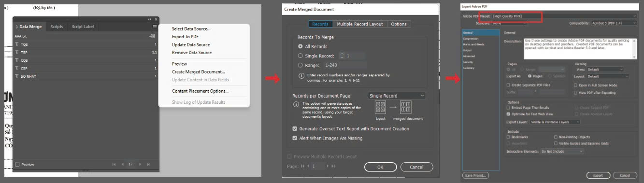Switch to Multiple Record Layout tab
The height and width of the screenshot is (183, 644).
pos(360,24)
